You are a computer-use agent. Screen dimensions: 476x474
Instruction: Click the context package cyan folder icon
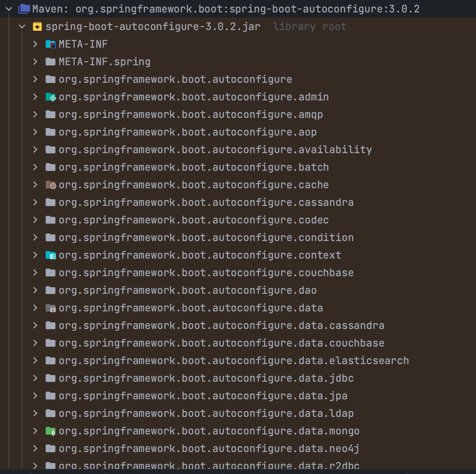pyautogui.click(x=51, y=255)
